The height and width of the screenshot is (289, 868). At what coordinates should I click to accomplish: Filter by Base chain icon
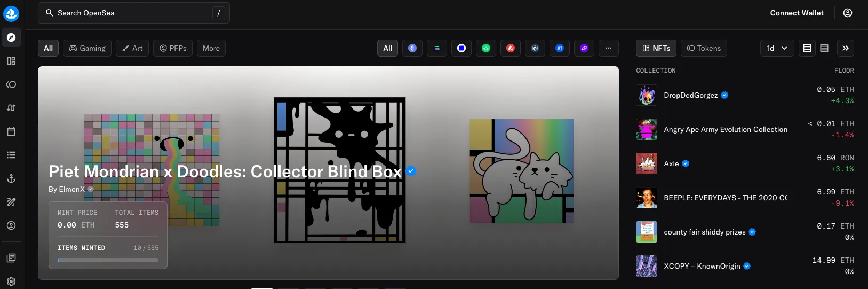click(461, 48)
